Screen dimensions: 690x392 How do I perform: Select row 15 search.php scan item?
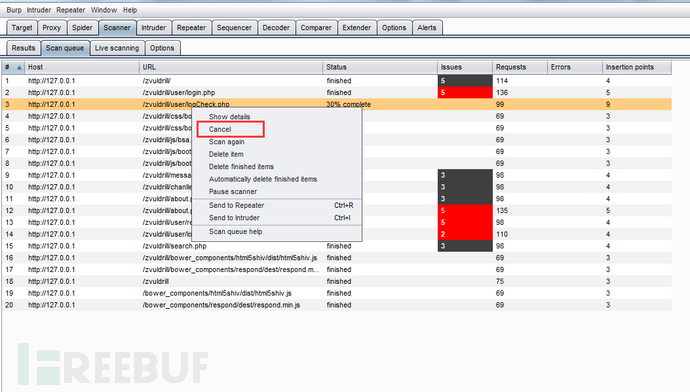(337, 246)
